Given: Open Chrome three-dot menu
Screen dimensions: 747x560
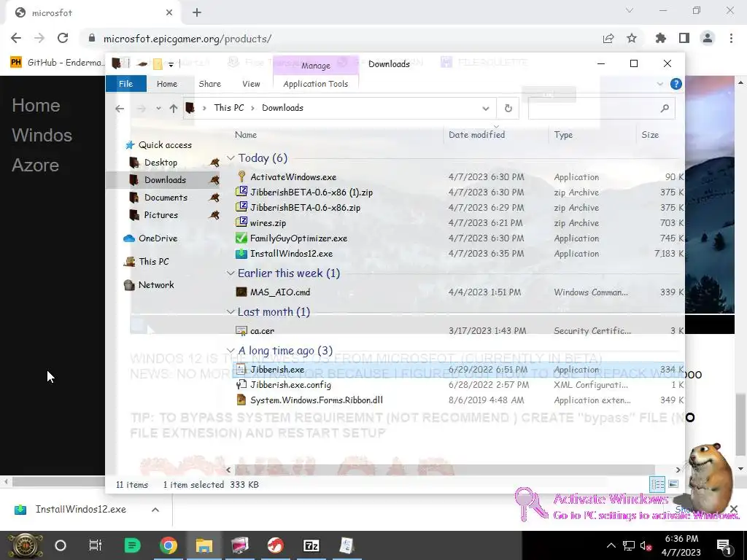Looking at the screenshot, I should pyautogui.click(x=731, y=38).
